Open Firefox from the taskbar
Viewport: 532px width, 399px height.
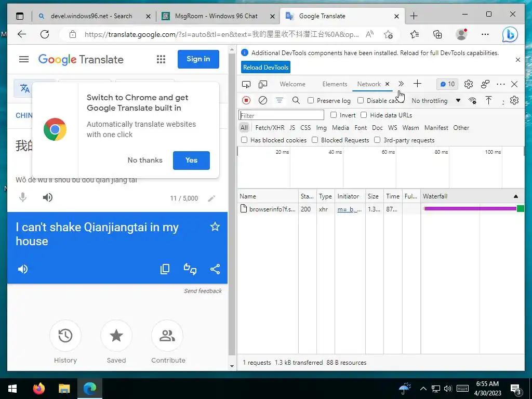coord(39,389)
